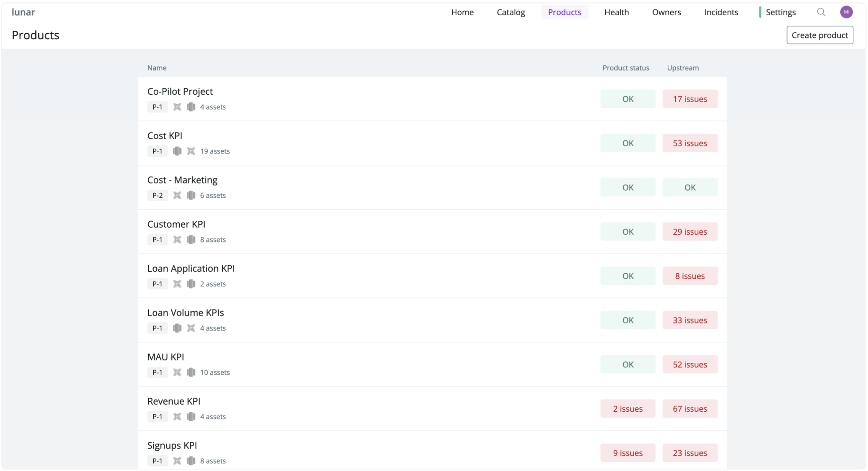Go to the Catalog tab
Screen dimensions: 868x471
click(511, 12)
